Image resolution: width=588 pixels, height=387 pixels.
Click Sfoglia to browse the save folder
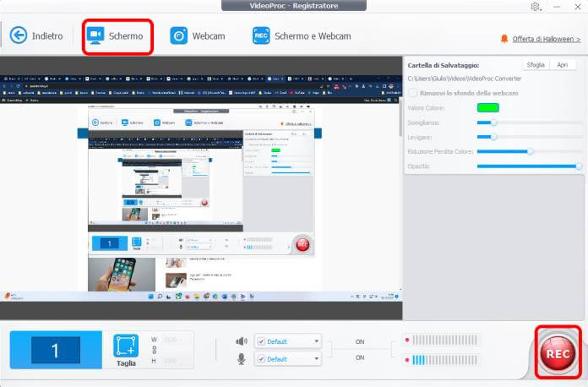click(536, 65)
